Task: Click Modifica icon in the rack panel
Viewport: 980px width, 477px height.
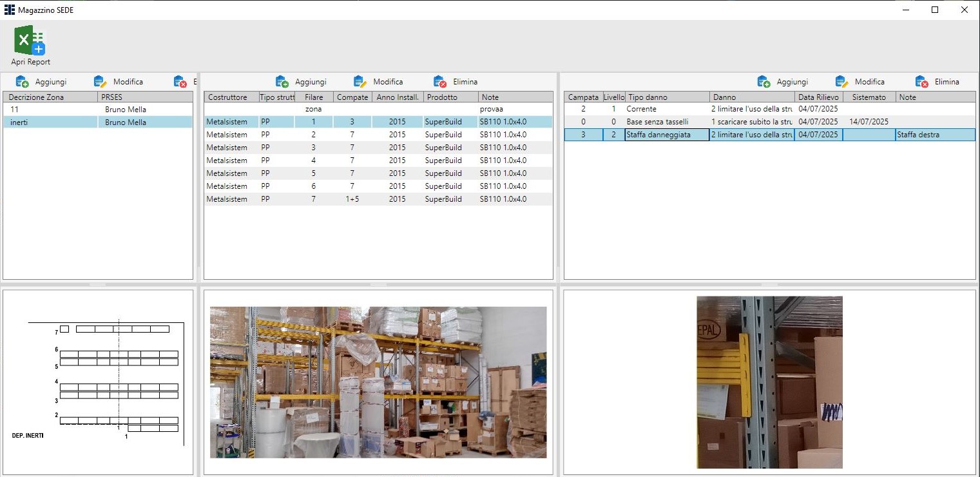Action: pos(360,82)
